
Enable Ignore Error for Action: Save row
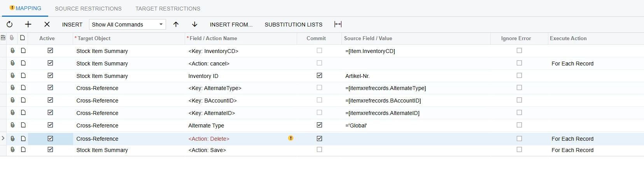pyautogui.click(x=519, y=150)
